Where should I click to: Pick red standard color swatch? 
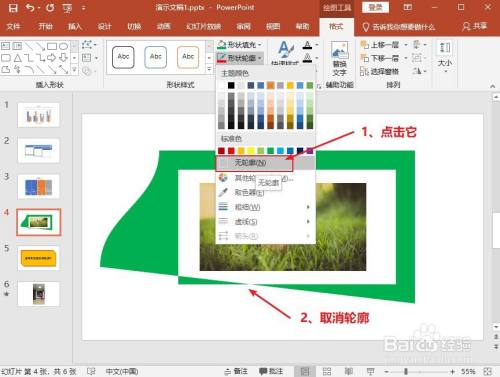click(x=231, y=151)
